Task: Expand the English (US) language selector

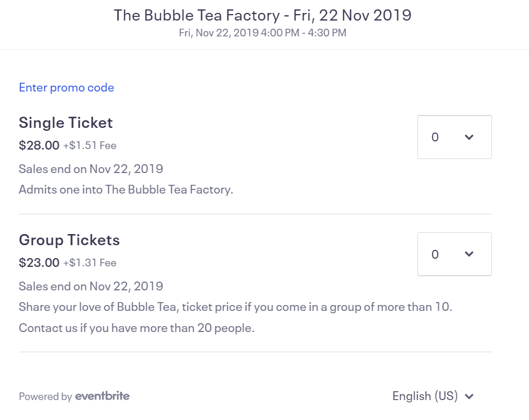Action: [x=425, y=396]
